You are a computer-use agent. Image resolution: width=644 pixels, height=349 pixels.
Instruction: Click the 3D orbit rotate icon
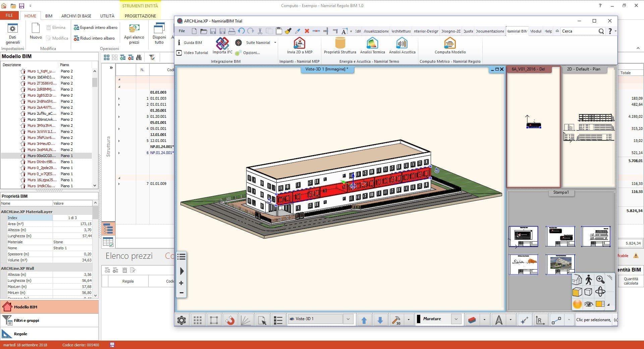[600, 292]
